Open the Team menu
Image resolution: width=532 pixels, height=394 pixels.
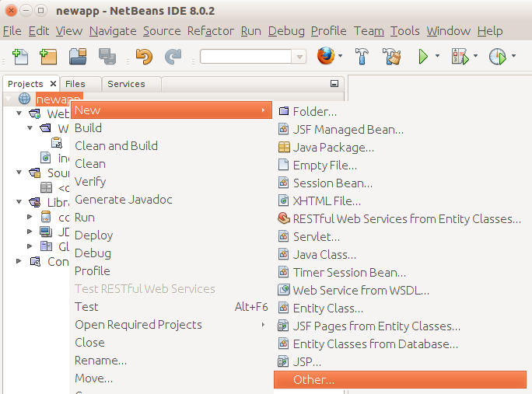(x=369, y=31)
